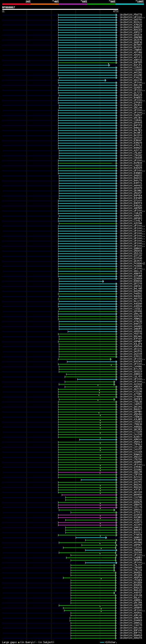
Task: Select label UniRef100_P46507
Action: pyautogui.click(x=131, y=115)
